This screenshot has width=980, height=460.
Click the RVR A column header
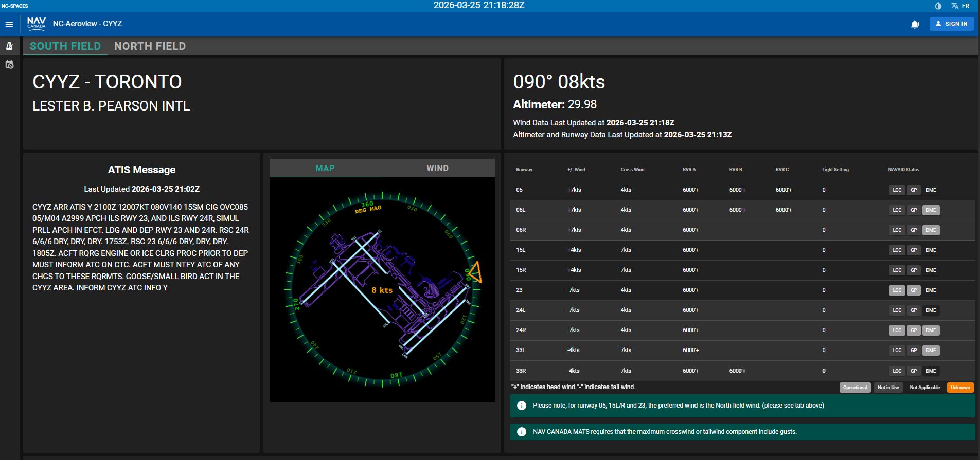click(x=689, y=170)
